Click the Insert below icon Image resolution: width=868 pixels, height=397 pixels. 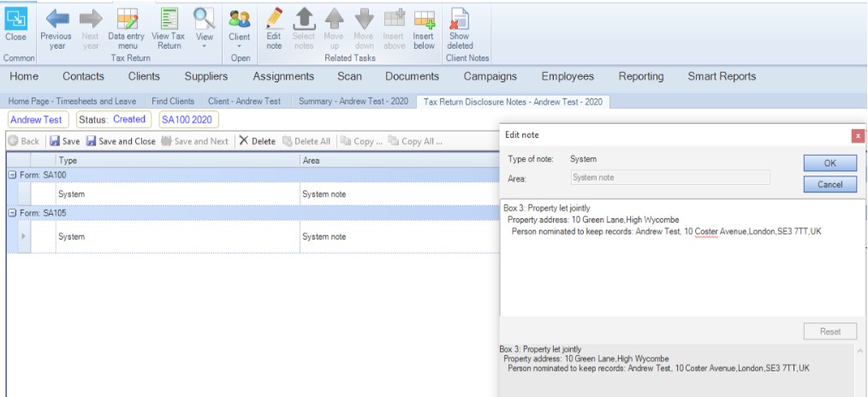(424, 19)
